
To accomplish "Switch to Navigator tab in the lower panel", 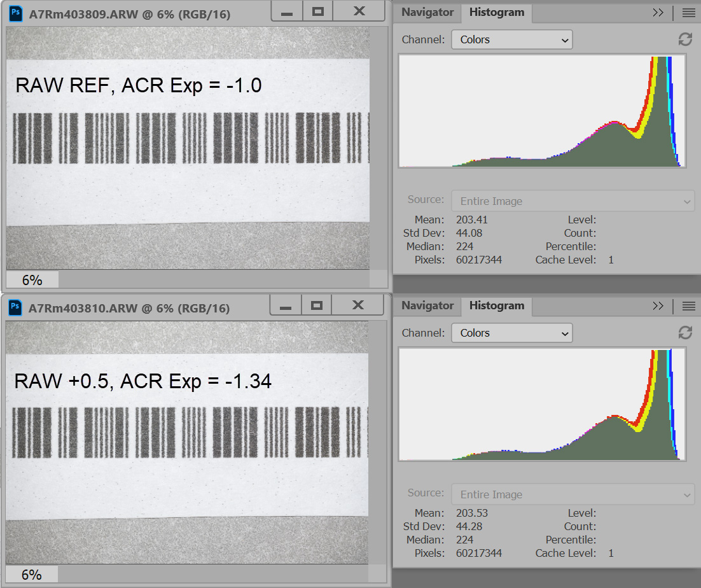I will [x=427, y=305].
